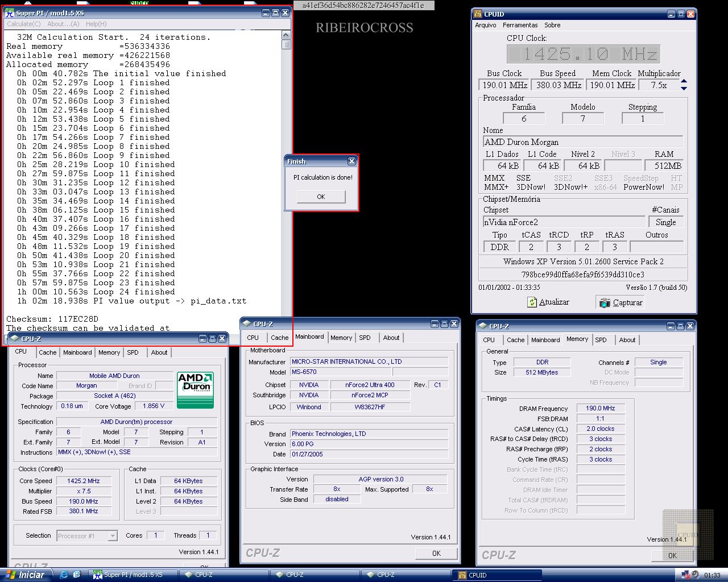Click the AMD Duron Morgan name field
Image resolution: width=728 pixels, height=582 pixels.
click(583, 142)
